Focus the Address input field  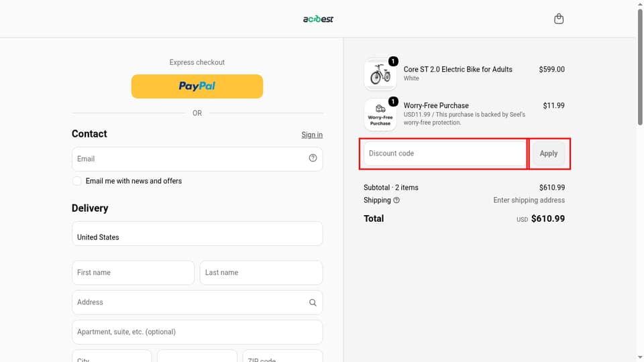[x=197, y=302]
